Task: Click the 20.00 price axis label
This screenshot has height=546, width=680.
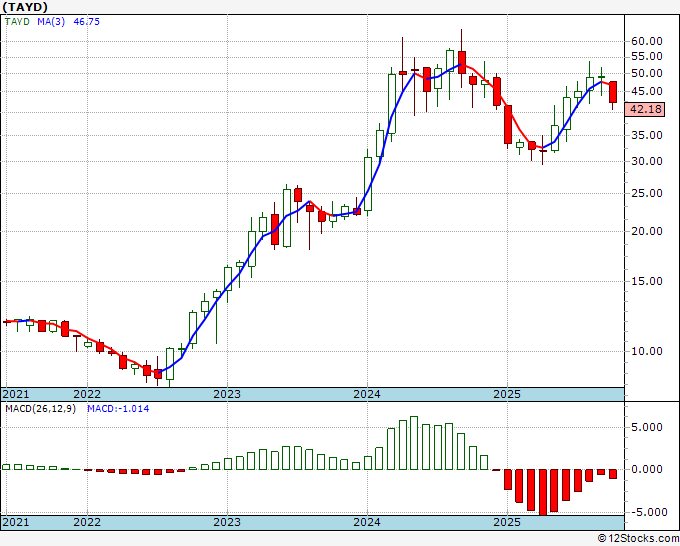Action: pos(647,231)
